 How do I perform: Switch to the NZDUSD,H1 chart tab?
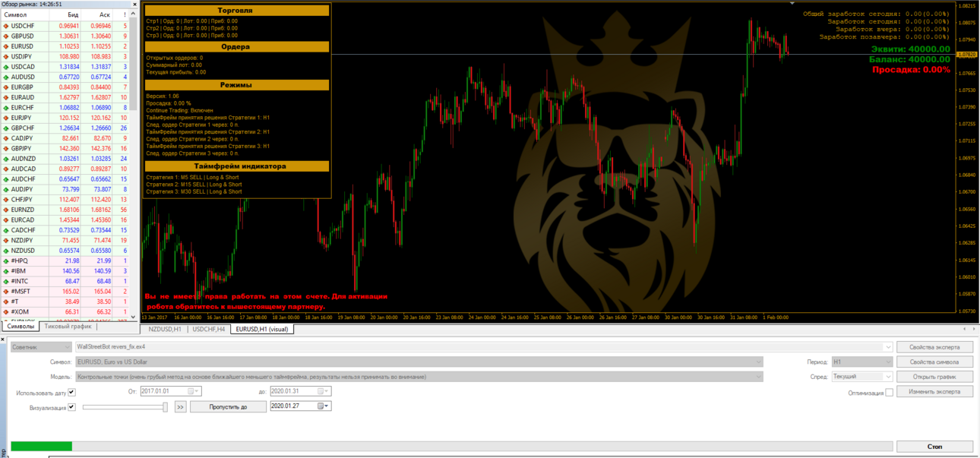coord(165,330)
